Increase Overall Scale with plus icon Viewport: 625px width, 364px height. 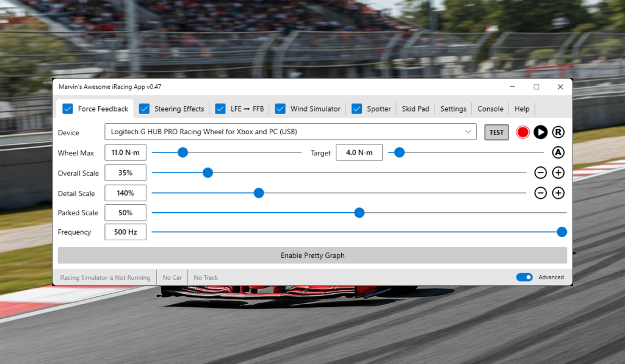pyautogui.click(x=558, y=173)
